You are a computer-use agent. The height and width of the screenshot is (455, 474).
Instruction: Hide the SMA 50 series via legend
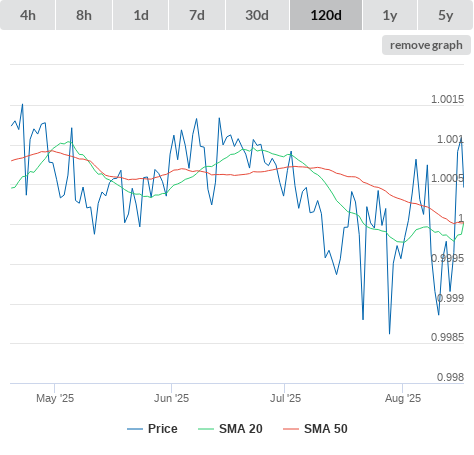(326, 429)
